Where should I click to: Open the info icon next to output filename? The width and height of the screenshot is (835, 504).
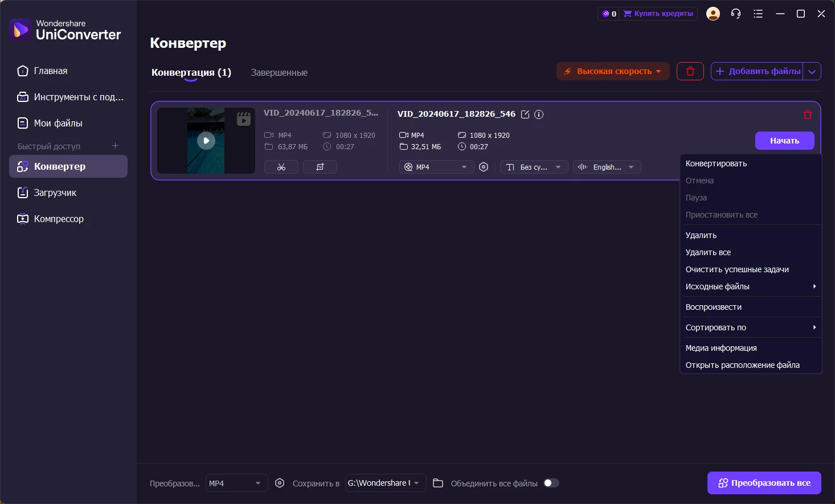(539, 114)
